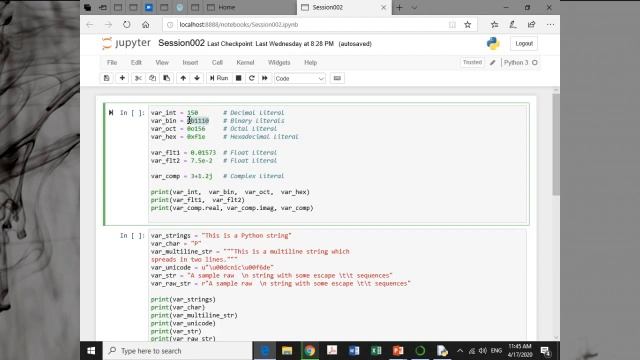The image size is (640, 360).
Task: Rename notebook by clicking Session002 title
Action: pos(181,43)
